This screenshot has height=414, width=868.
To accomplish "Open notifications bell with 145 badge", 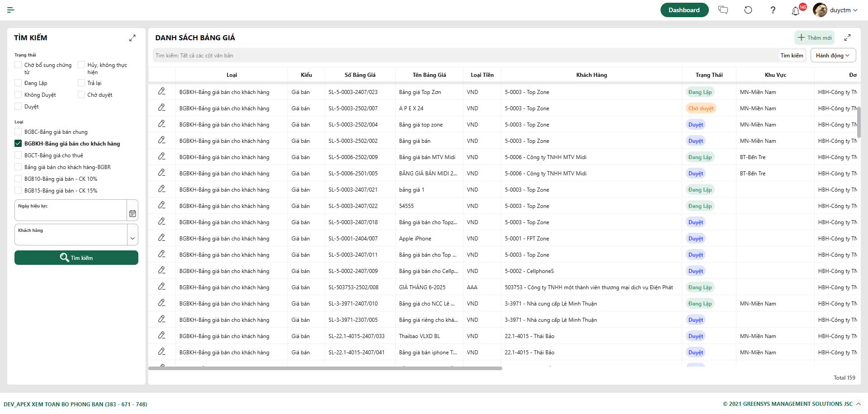I will tap(797, 10).
